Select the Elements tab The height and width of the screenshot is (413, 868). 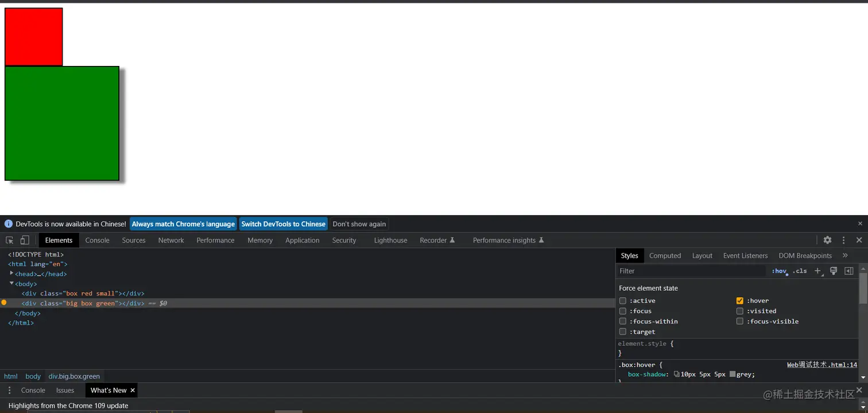[59, 240]
